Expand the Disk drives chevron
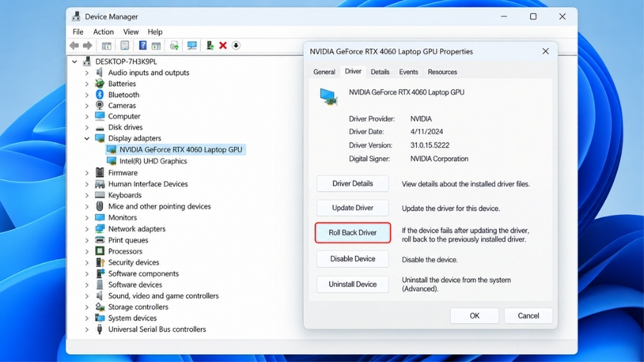 coord(87,128)
